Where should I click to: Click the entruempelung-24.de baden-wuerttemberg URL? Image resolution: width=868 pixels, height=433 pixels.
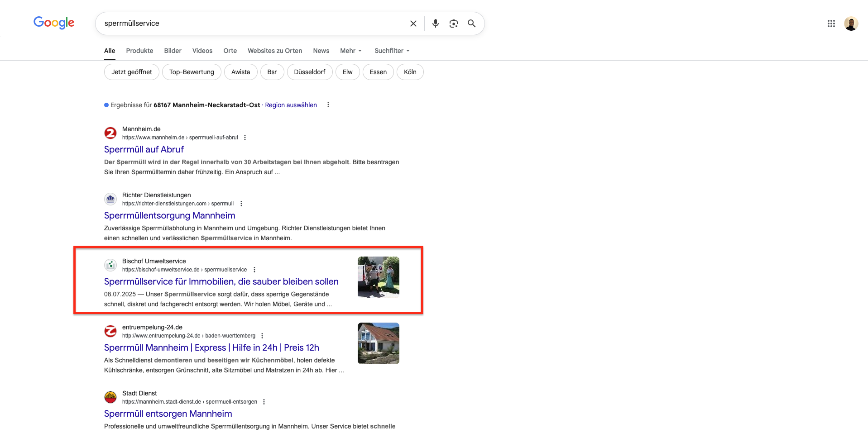(189, 336)
